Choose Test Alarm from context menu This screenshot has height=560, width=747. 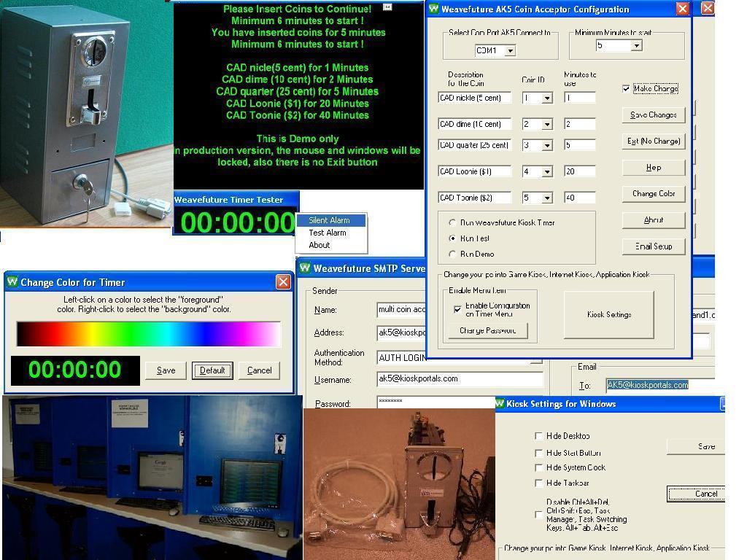pyautogui.click(x=332, y=233)
